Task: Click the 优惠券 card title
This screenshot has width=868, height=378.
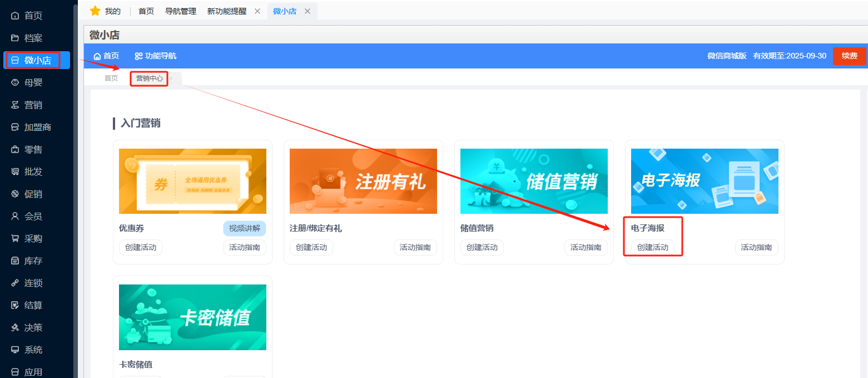Action: click(131, 228)
